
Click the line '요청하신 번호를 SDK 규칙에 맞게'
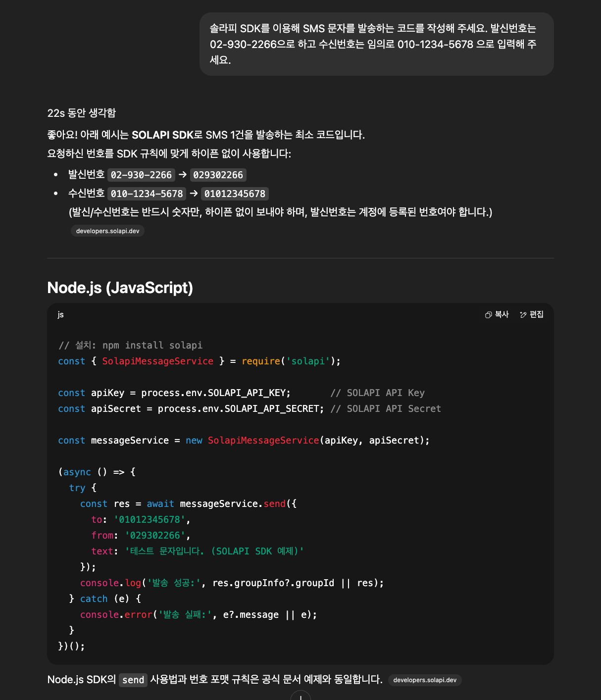[x=169, y=153]
